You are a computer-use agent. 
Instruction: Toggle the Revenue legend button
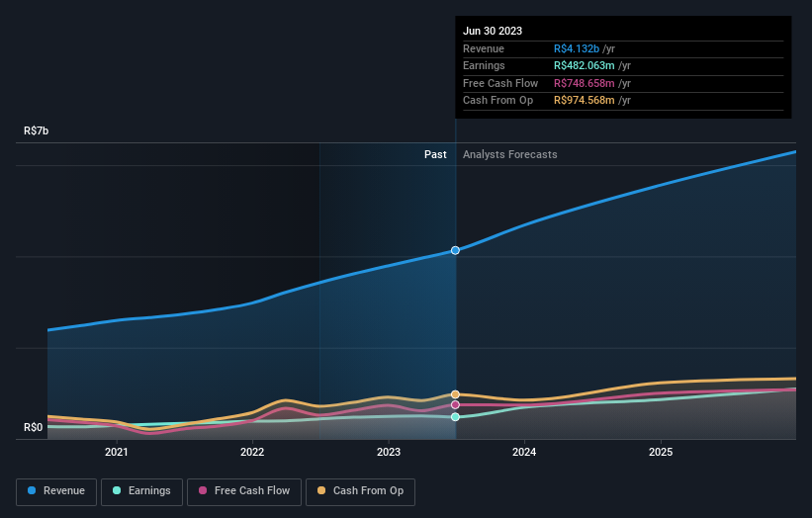[56, 491]
